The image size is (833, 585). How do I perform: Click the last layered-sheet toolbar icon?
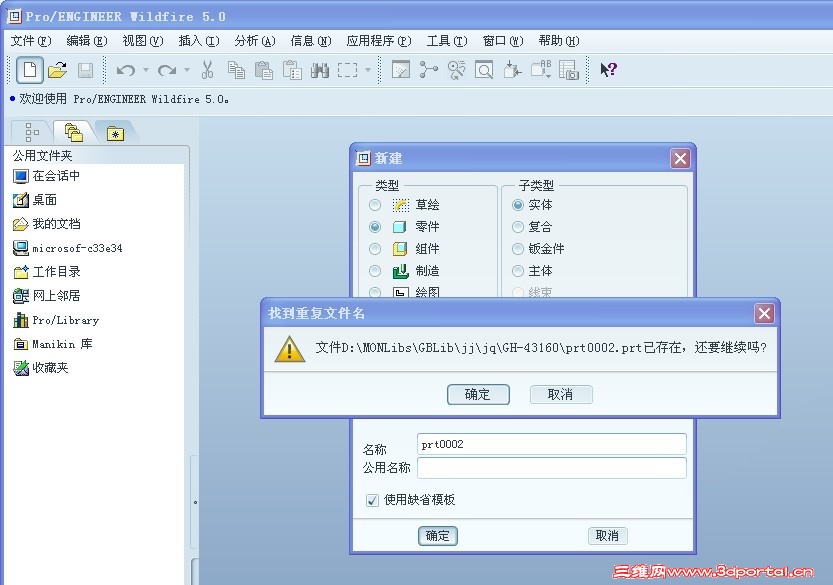tap(568, 70)
